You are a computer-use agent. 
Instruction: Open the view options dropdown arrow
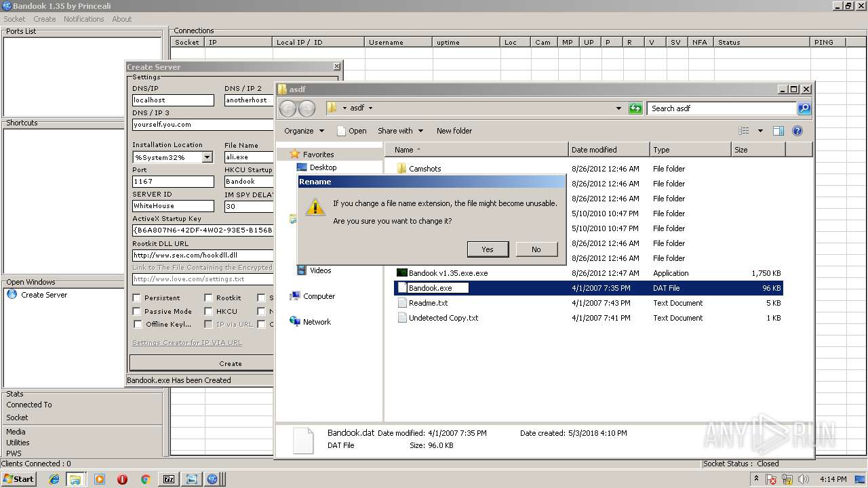(x=760, y=131)
